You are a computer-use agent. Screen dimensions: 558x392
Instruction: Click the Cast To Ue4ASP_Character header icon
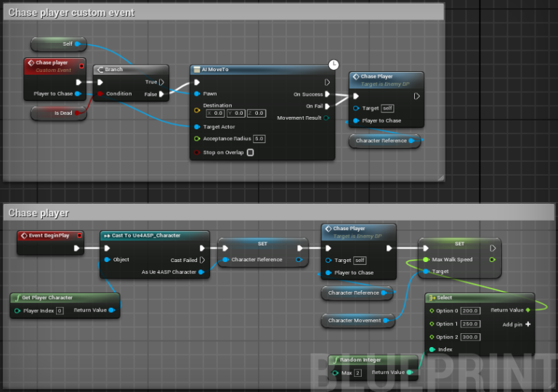[x=106, y=235]
